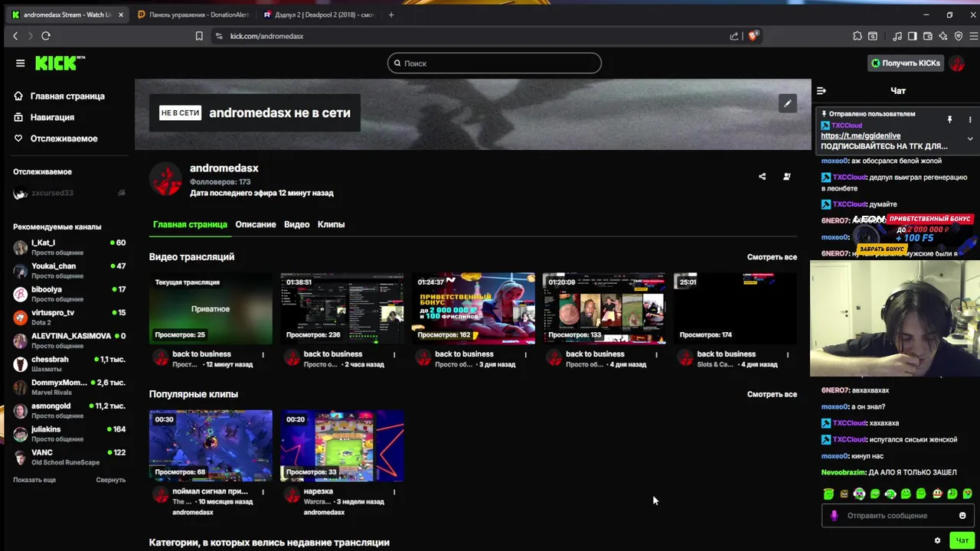980x551 pixels.
Task: Toggle the browser sidebar panel icon
Action: (913, 36)
